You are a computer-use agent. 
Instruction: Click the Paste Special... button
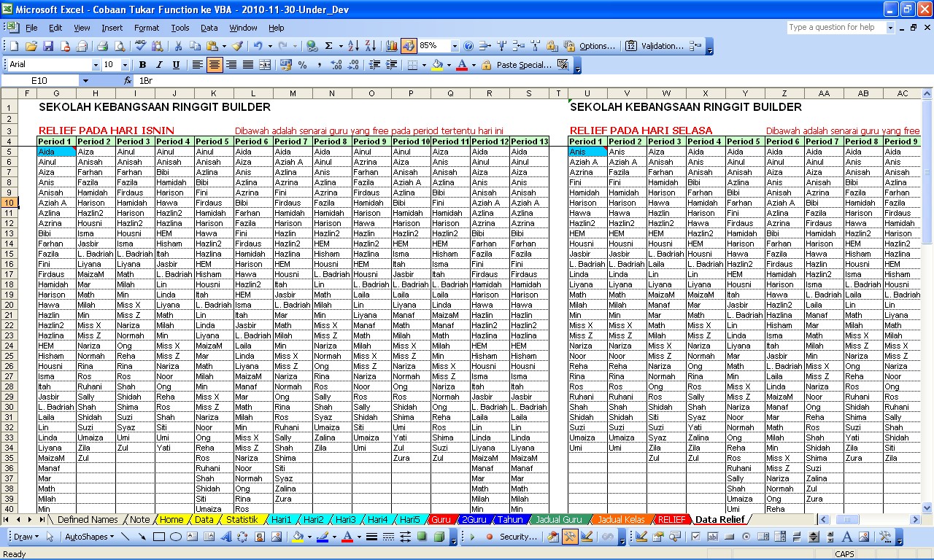pos(523,65)
